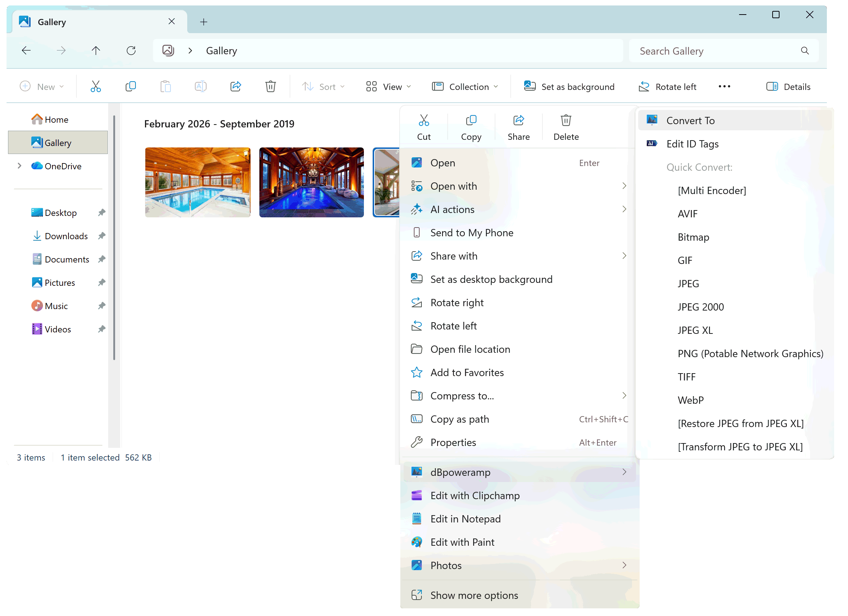
Task: Click the See more ellipsis in toolbar
Action: click(x=724, y=87)
